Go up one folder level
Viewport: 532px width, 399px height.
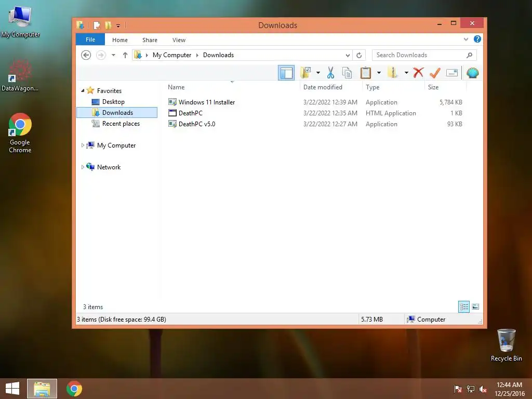pos(125,55)
